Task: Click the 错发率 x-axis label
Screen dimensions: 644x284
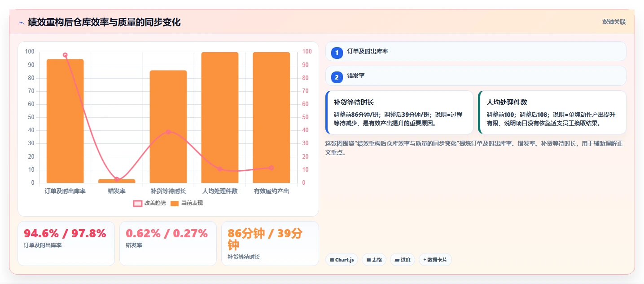Action: pyautogui.click(x=117, y=191)
